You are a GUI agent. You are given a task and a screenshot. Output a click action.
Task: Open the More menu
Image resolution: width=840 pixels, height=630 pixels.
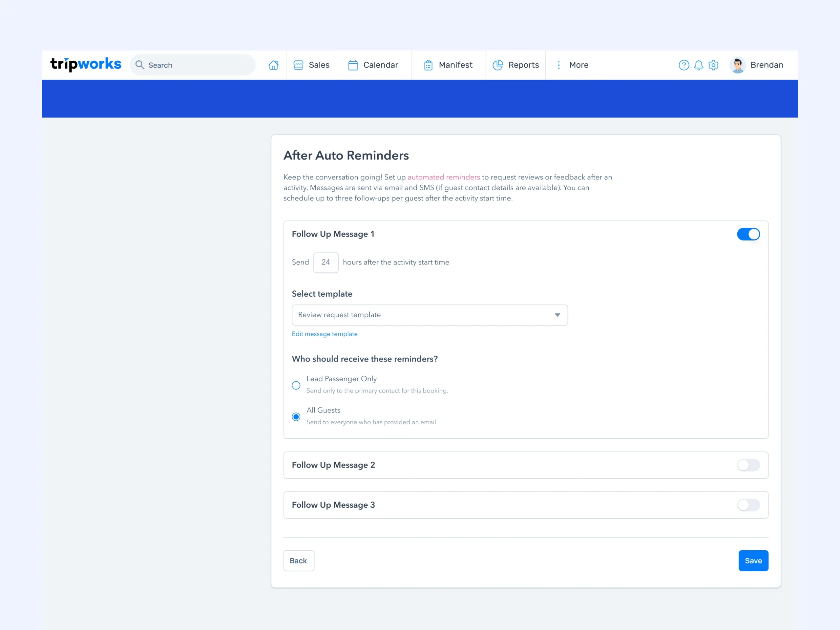pos(572,65)
